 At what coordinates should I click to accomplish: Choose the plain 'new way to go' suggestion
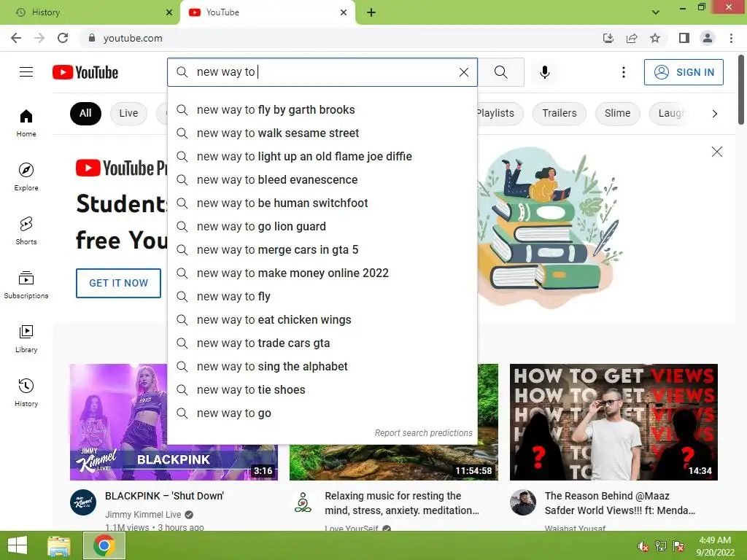(322, 413)
